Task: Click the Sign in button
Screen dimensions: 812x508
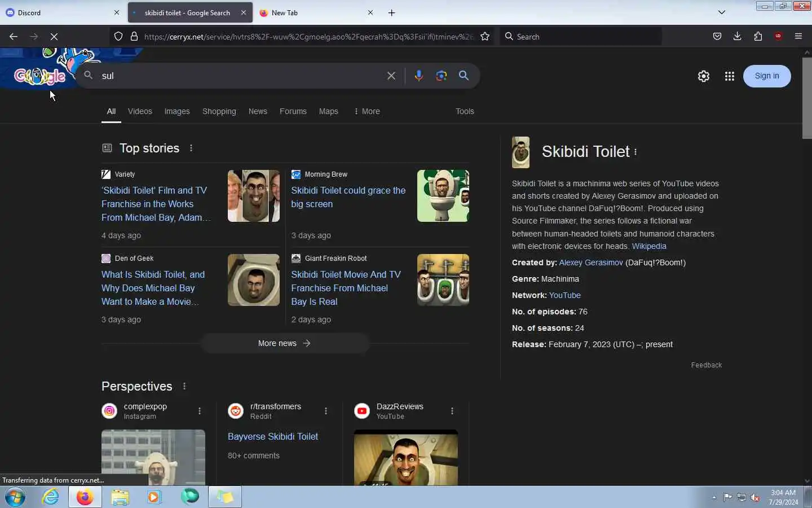Action: (767, 76)
